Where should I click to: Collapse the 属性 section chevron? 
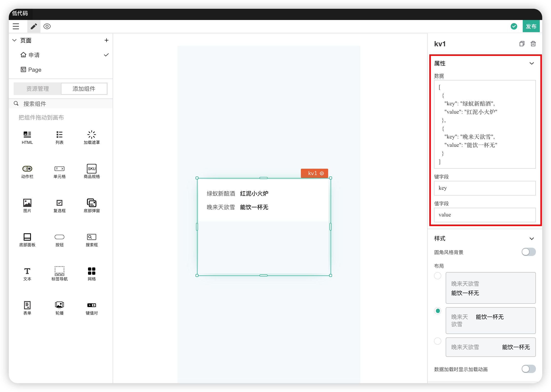531,63
